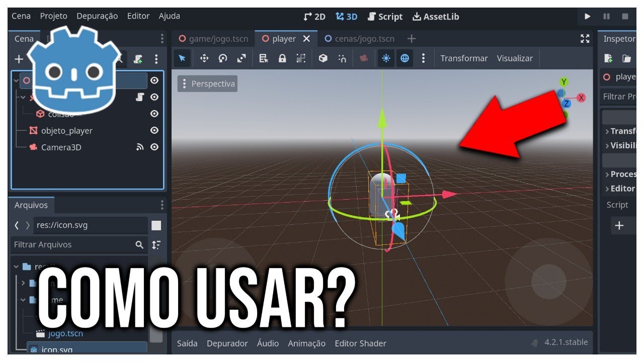This screenshot has height=362, width=644.
Task: Open Camera3D signals icon
Action: pos(140,147)
